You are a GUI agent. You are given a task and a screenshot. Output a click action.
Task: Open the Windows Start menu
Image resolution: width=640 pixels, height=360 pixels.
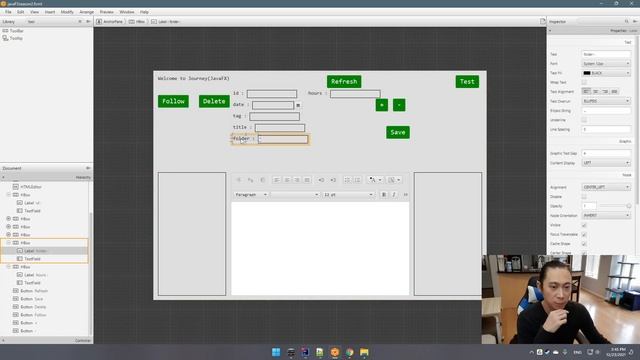click(x=276, y=352)
